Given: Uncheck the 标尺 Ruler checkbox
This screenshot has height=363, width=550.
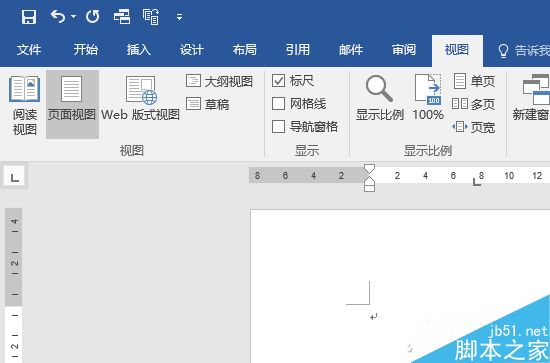Looking at the screenshot, I should coord(278,81).
